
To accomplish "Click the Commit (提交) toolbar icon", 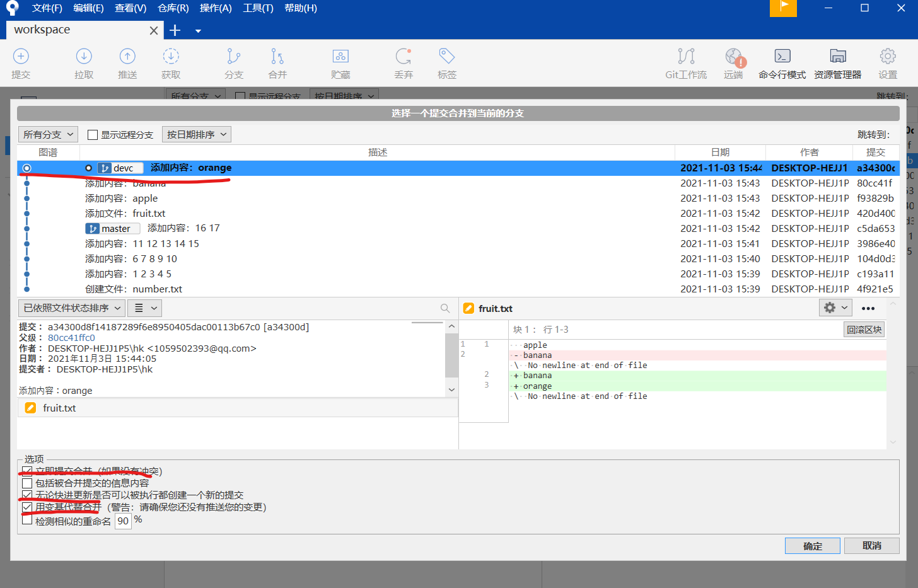I will pyautogui.click(x=21, y=57).
